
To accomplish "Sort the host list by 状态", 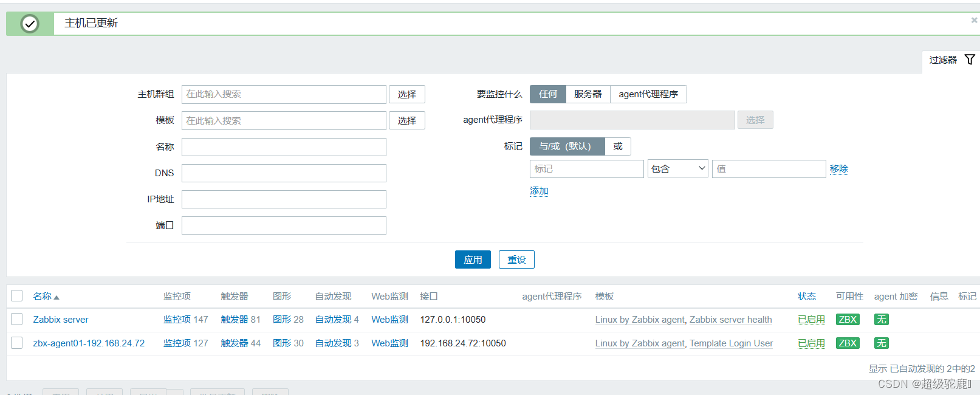I will [x=807, y=297].
